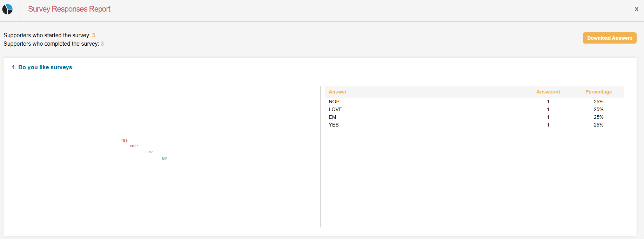Select the EM answer in table

332,117
